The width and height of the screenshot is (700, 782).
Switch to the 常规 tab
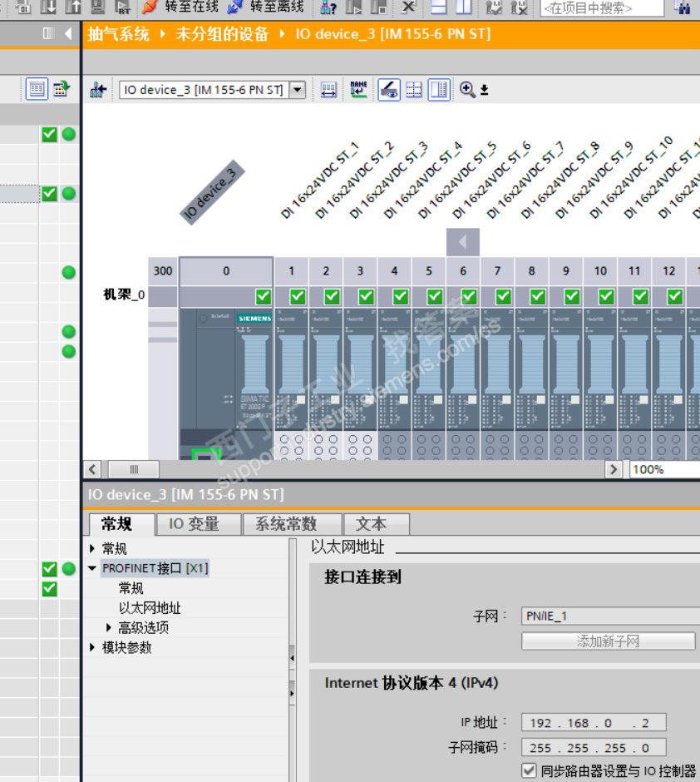117,524
